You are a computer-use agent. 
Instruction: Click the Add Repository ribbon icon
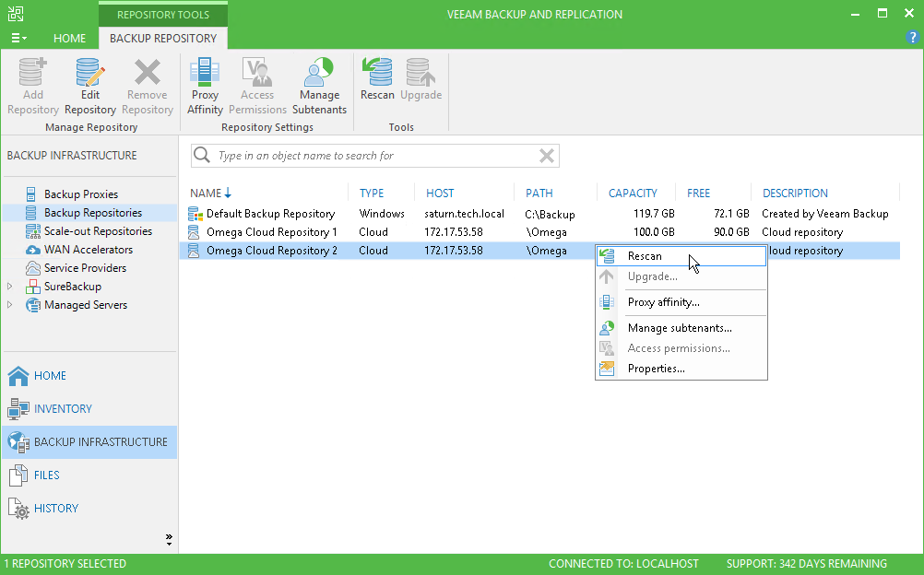pos(32,71)
